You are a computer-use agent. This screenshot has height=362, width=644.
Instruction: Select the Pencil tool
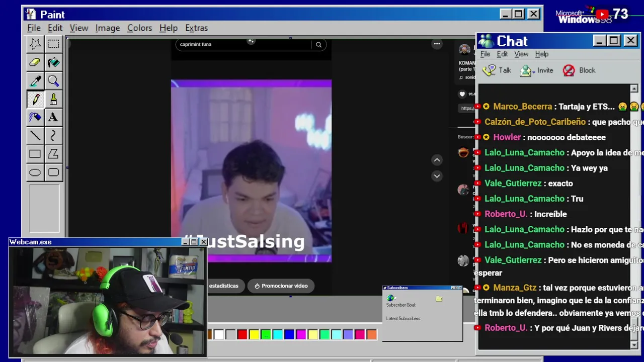tap(35, 99)
